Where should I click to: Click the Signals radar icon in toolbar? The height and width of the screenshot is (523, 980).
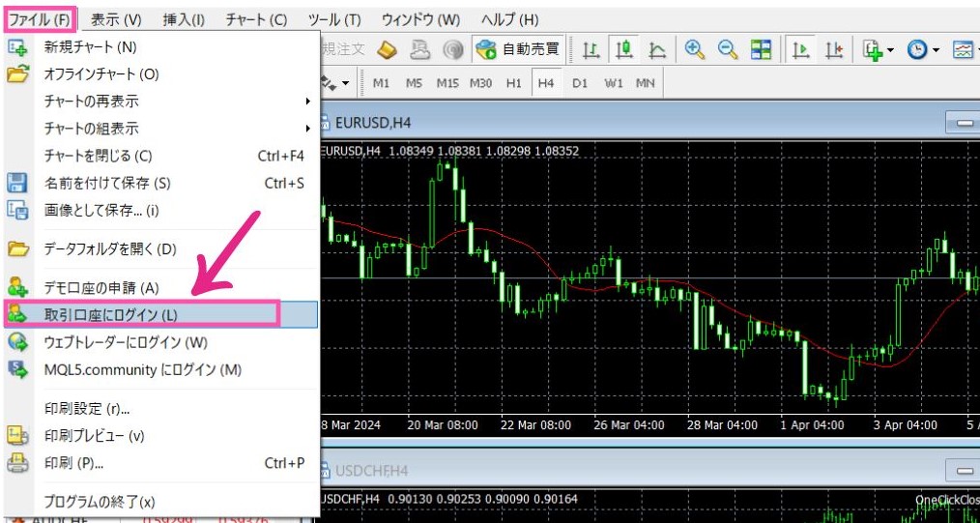452,48
